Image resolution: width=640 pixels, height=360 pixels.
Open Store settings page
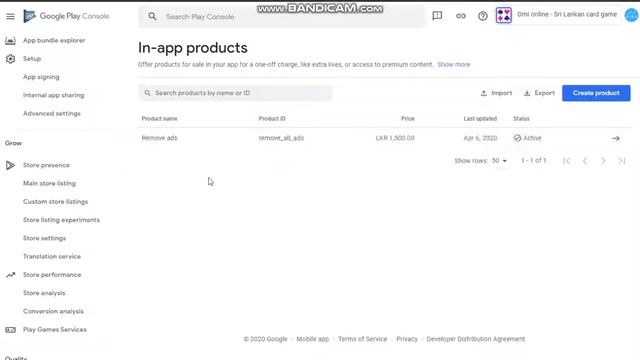click(44, 238)
